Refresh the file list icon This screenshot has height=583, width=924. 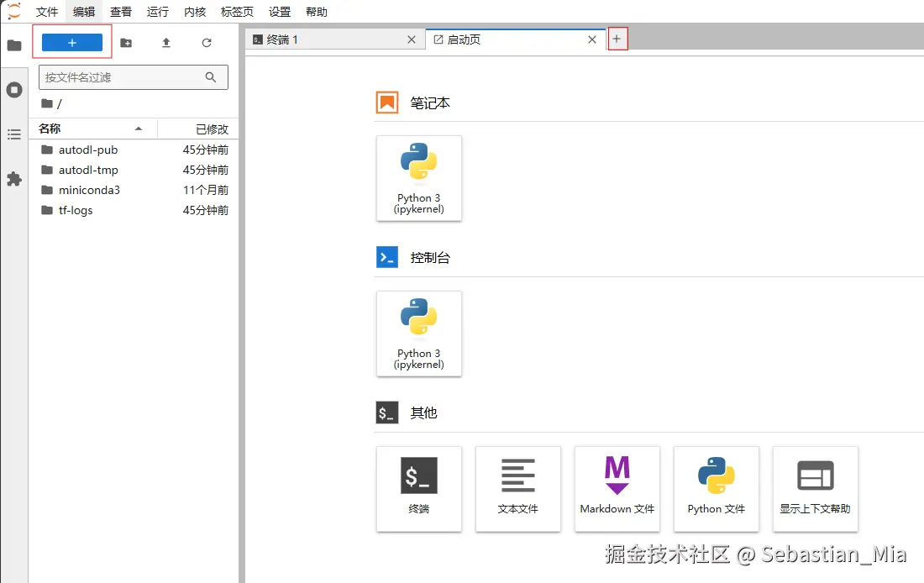(x=206, y=44)
